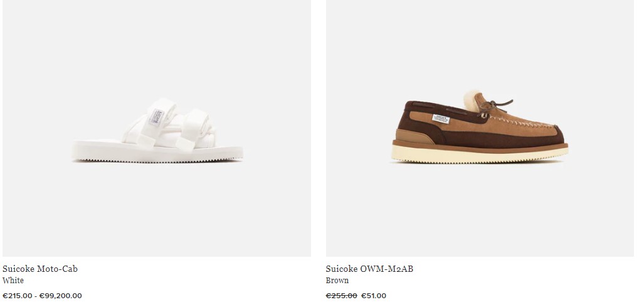Select the Brown color label
This screenshot has height=307, width=644.
point(337,280)
